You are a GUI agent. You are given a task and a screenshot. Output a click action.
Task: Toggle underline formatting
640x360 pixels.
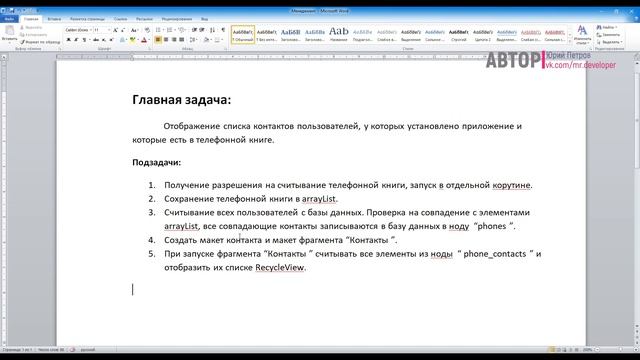pos(84,40)
